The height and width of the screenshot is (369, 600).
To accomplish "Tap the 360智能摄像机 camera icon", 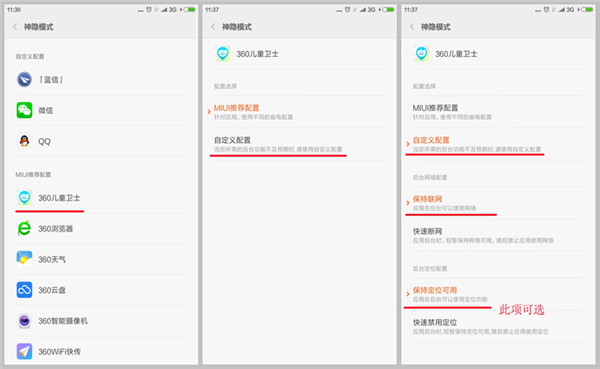I will click(x=24, y=321).
